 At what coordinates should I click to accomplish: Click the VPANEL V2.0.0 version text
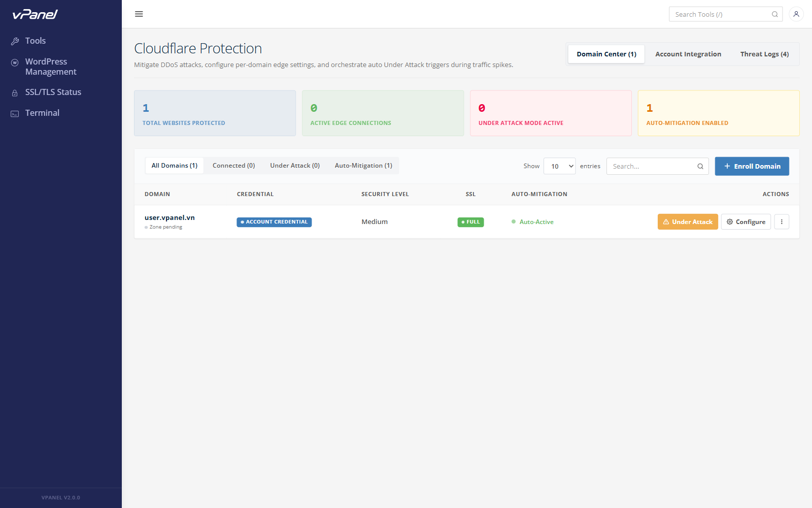pyautogui.click(x=61, y=498)
